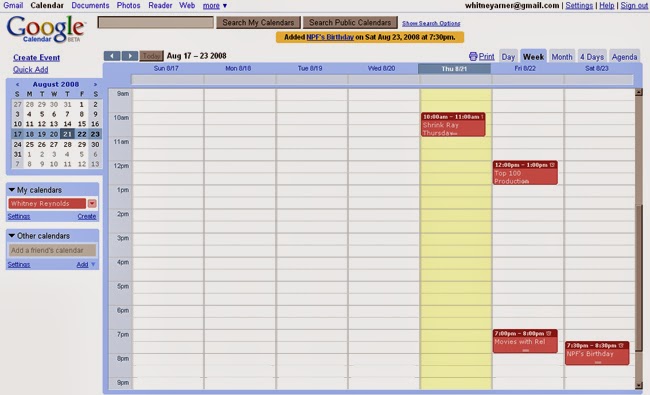This screenshot has width=650, height=395.
Task: Click the Print link
Action: coord(486,56)
